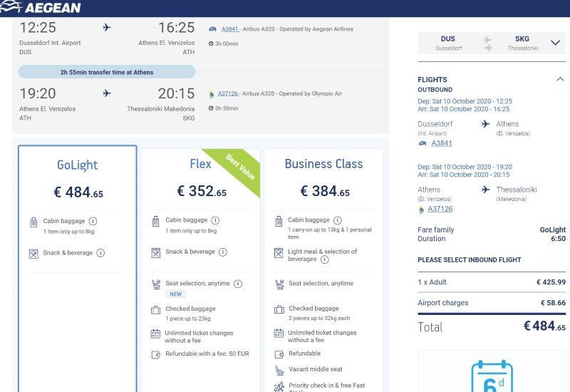This screenshot has width=570, height=392.
Task: Click Flex checked baggage icon
Action: tap(155, 310)
